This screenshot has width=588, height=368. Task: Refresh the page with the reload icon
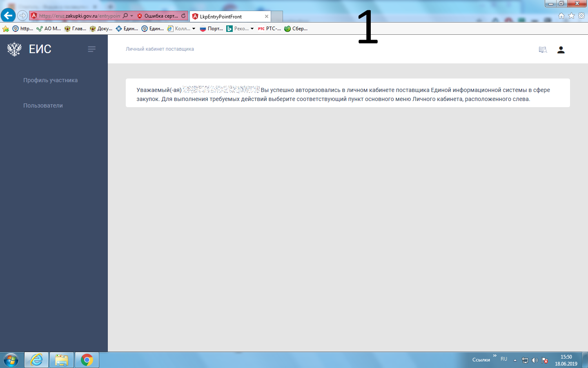183,16
